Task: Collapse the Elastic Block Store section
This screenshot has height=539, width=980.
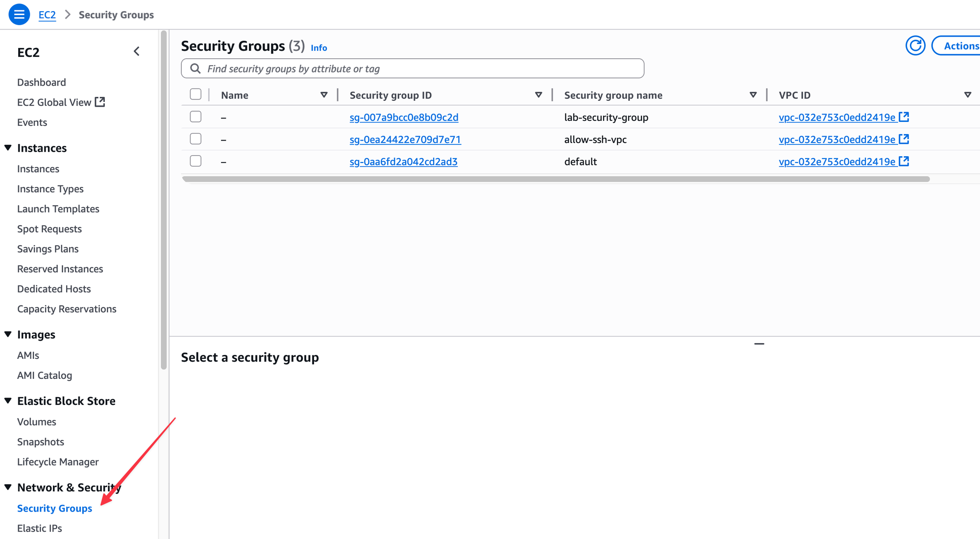Action: click(8, 401)
